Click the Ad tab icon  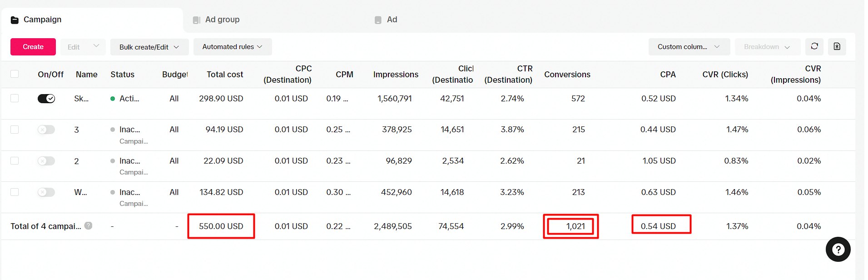tap(378, 20)
